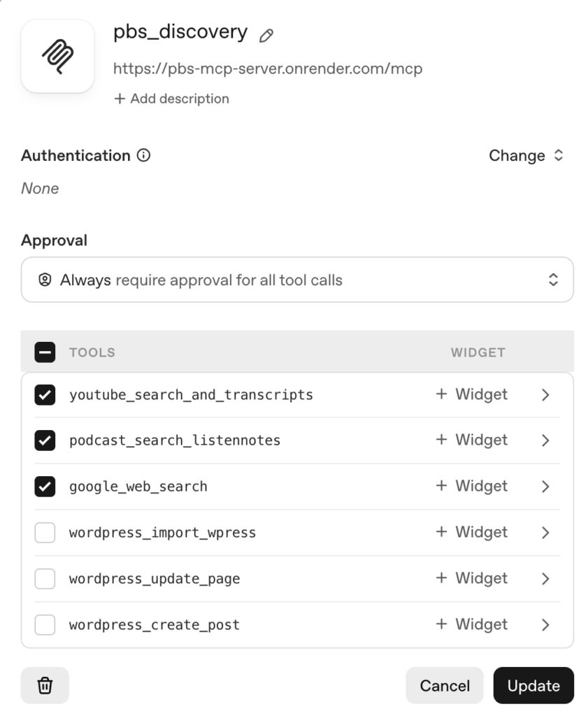This screenshot has width=588, height=716.
Task: Expand the wordpress_update_page row chevron
Action: 545,579
